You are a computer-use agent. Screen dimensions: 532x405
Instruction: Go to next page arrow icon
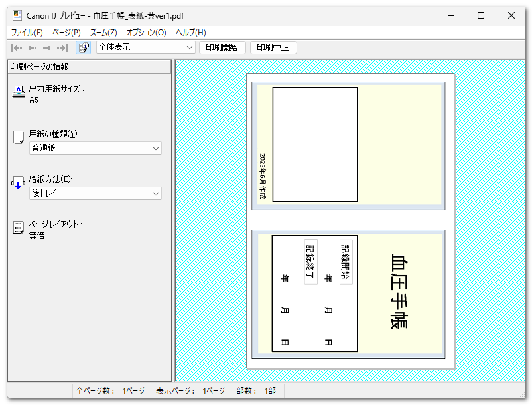click(47, 48)
